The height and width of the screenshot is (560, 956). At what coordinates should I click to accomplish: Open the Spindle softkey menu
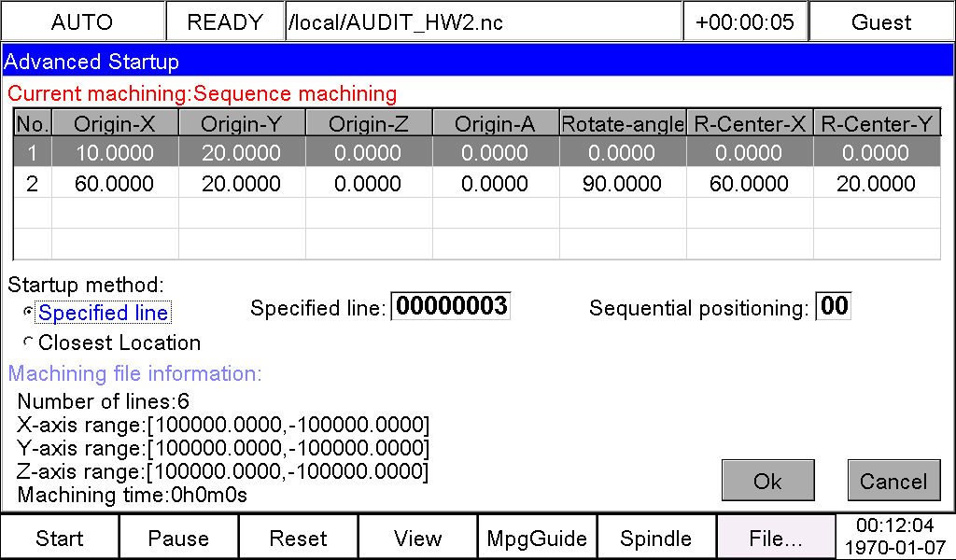[656, 538]
